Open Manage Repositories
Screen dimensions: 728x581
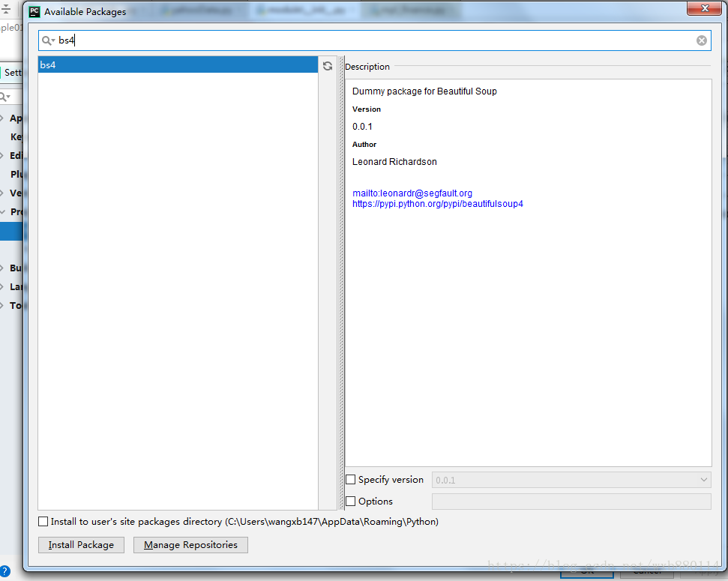click(x=190, y=545)
